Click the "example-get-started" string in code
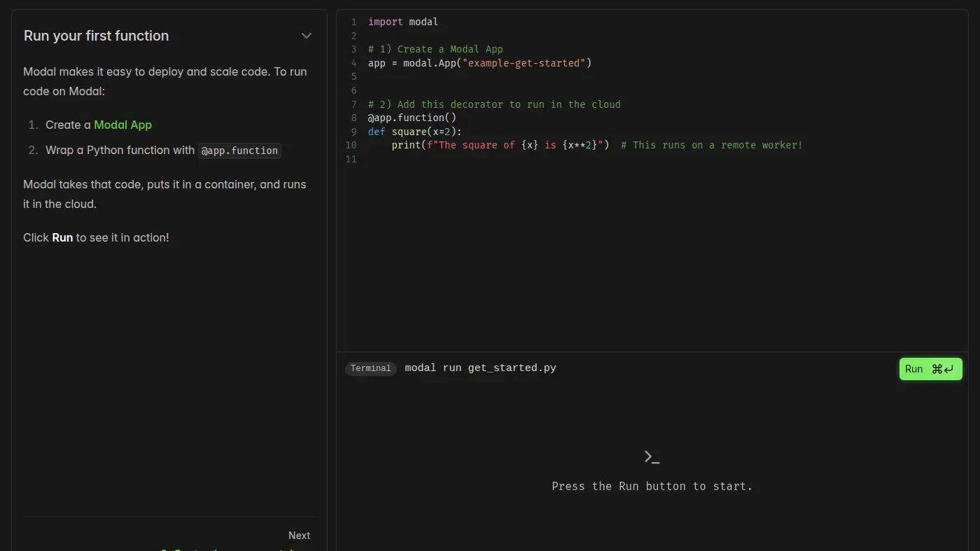The image size is (980, 551). (x=524, y=63)
